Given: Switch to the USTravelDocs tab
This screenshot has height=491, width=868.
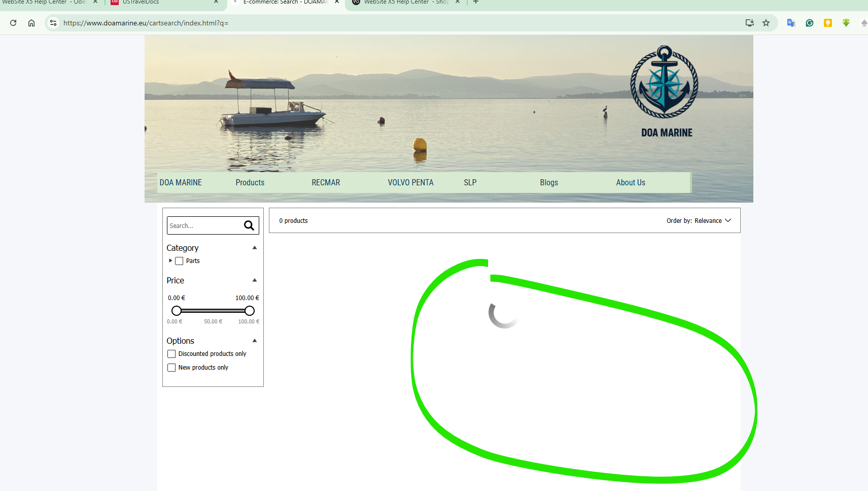Looking at the screenshot, I should (x=141, y=3).
